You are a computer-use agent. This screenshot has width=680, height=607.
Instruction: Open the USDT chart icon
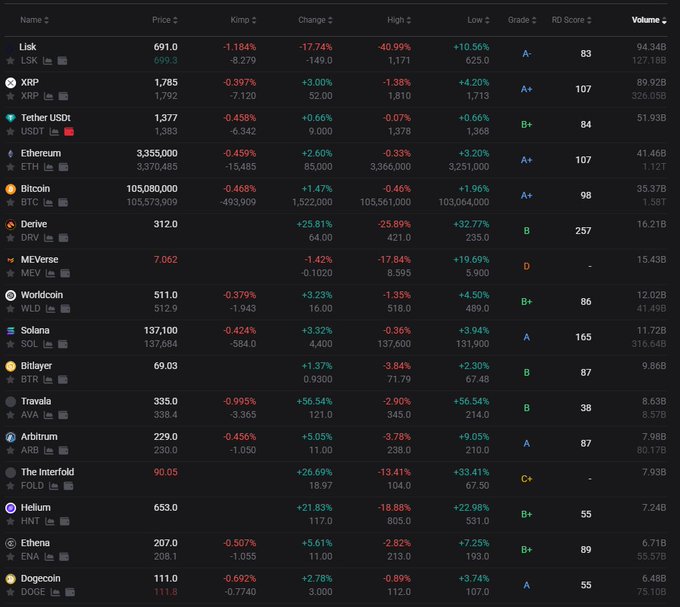[x=54, y=131]
